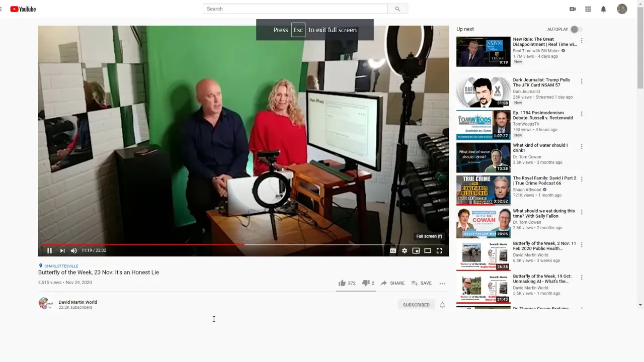Open the menu for Butterfly 2 Nov video
Image resolution: width=644 pixels, height=362 pixels.
click(582, 245)
